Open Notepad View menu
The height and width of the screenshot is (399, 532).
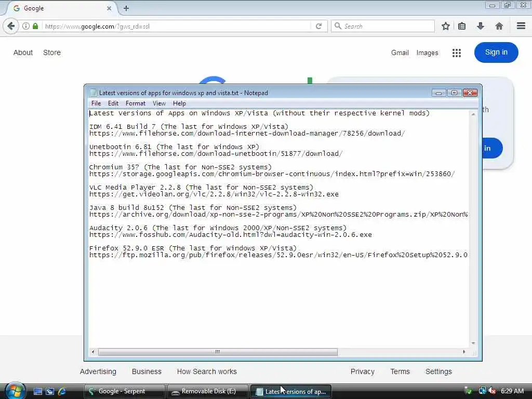(159, 103)
